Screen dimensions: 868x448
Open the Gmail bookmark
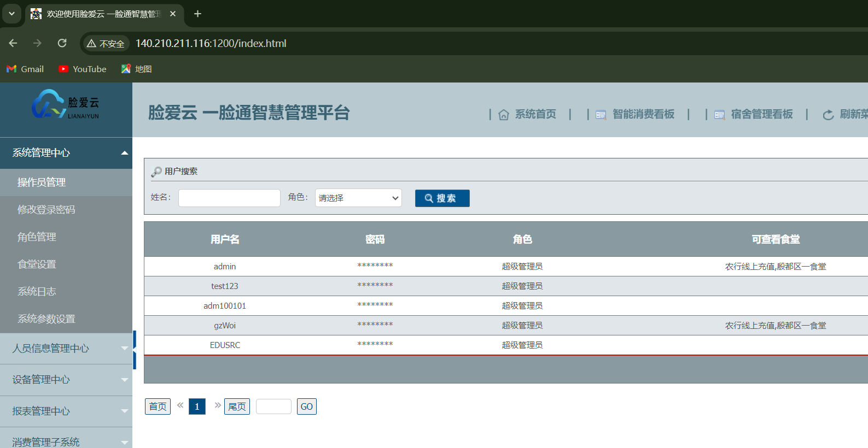(x=25, y=69)
